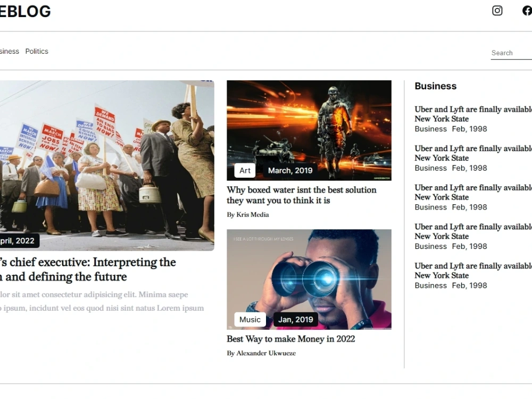Open the chief executive featured article headline

pyautogui.click(x=88, y=269)
